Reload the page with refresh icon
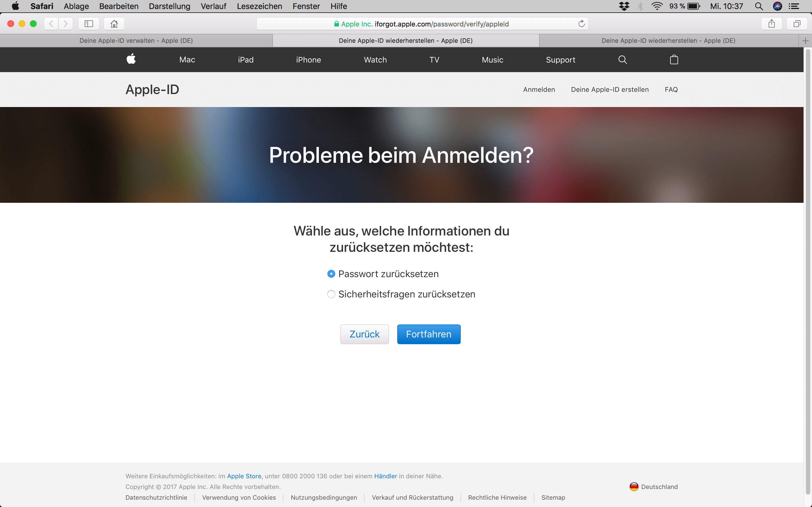 (x=581, y=24)
